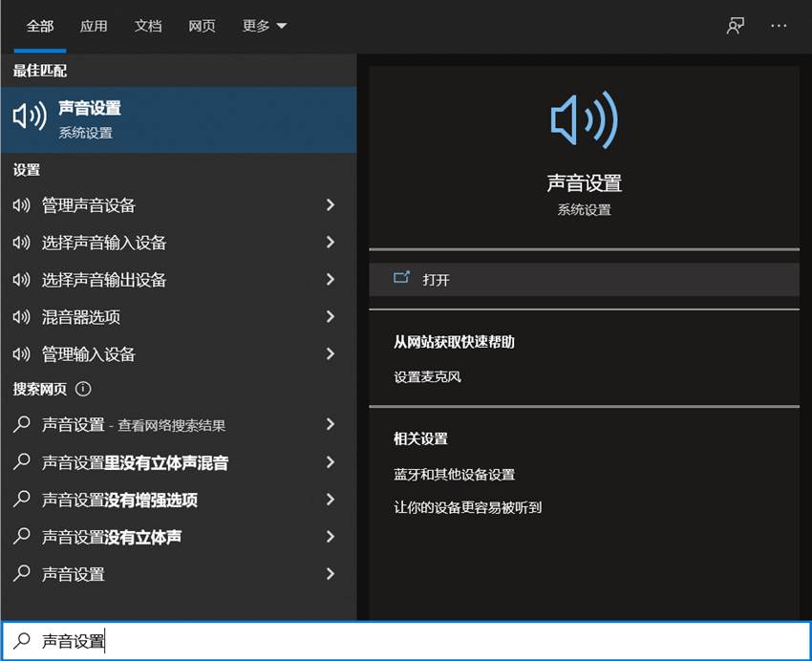
Task: Click the search input field containing 声音设置
Action: (x=406, y=641)
